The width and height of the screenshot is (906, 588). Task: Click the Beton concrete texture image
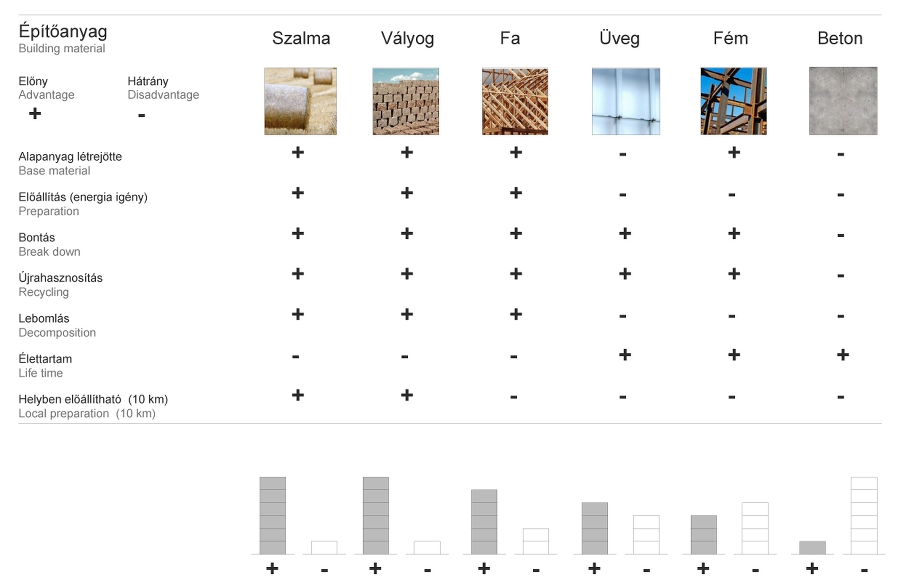point(843,101)
